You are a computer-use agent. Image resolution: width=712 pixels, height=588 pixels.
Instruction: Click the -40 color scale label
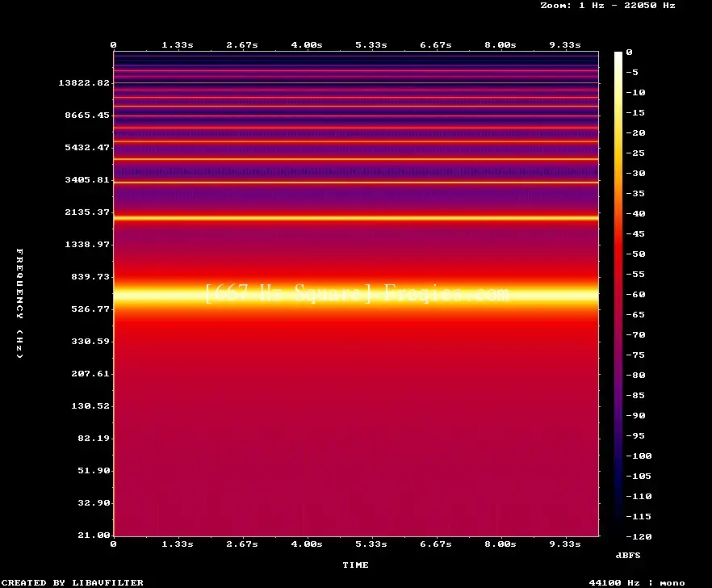pos(635,213)
